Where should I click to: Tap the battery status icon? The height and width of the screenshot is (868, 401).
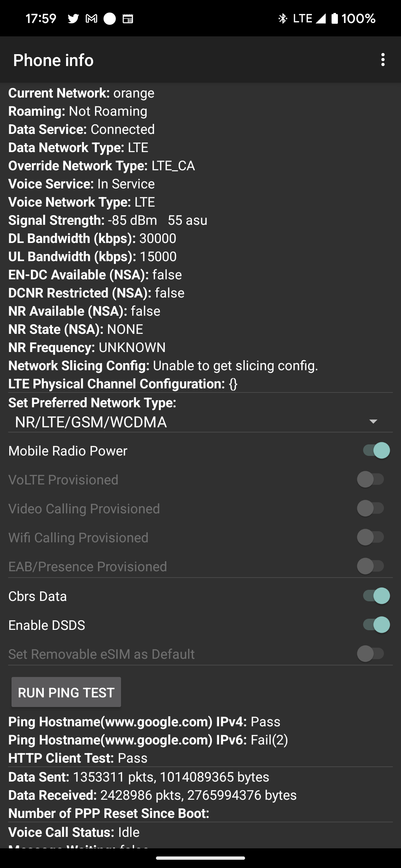335,19
